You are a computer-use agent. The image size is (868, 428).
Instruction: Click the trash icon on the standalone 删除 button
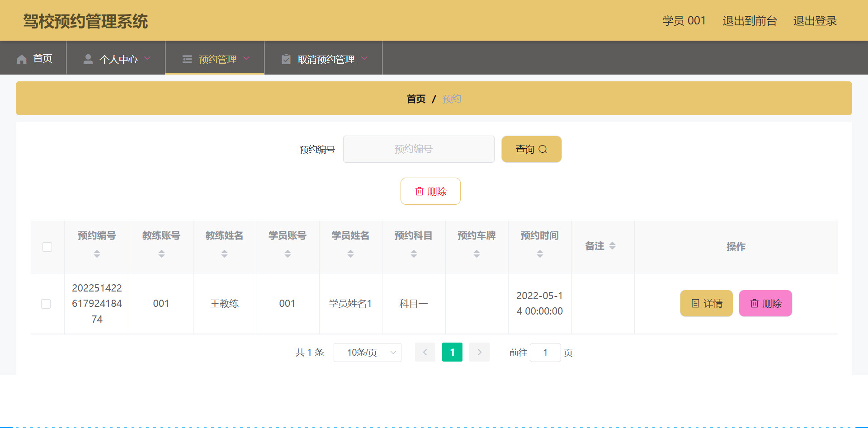(x=419, y=191)
